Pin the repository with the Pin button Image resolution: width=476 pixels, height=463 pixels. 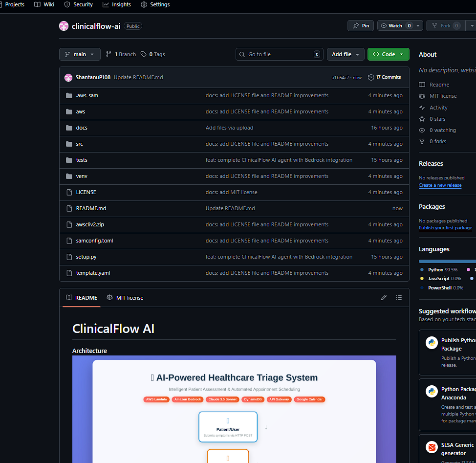pos(361,26)
